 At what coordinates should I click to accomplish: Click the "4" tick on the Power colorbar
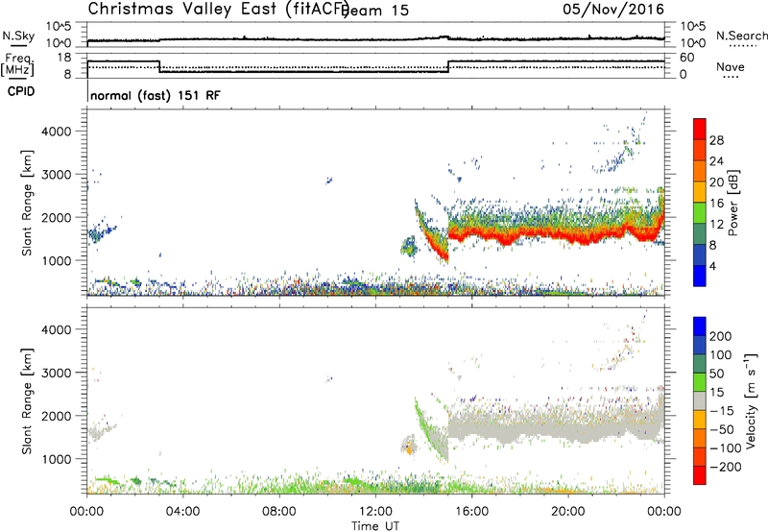[x=712, y=266]
